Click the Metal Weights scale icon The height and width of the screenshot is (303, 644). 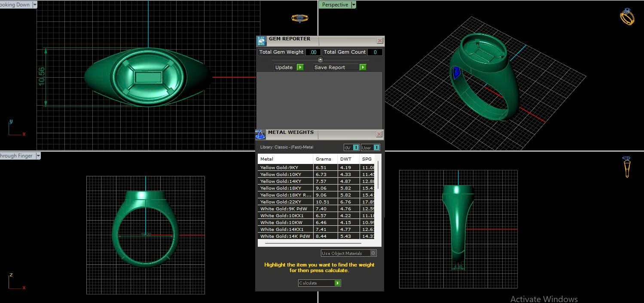pos(260,134)
